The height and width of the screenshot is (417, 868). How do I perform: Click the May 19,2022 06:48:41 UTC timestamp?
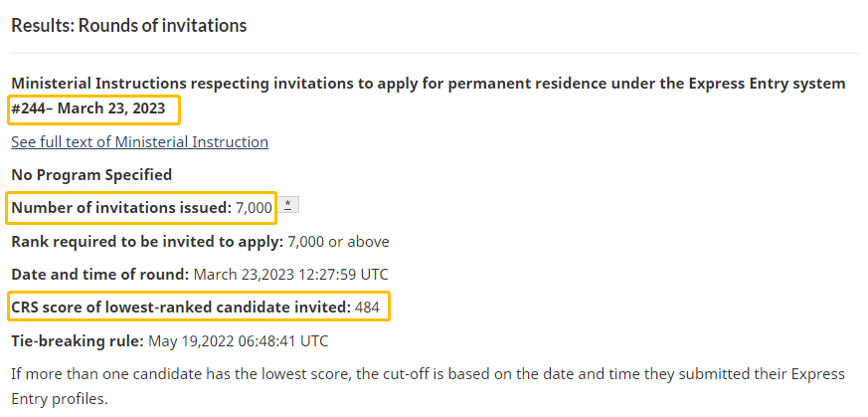[x=238, y=340]
